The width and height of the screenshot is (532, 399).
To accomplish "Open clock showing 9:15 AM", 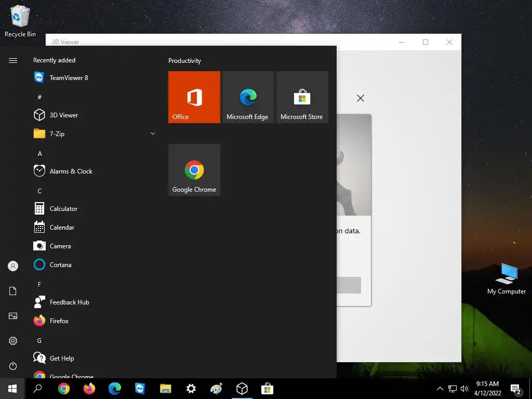I will 487,389.
